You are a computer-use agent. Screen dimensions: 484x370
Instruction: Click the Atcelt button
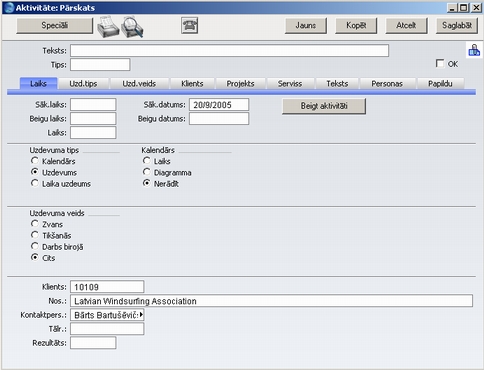click(x=406, y=26)
